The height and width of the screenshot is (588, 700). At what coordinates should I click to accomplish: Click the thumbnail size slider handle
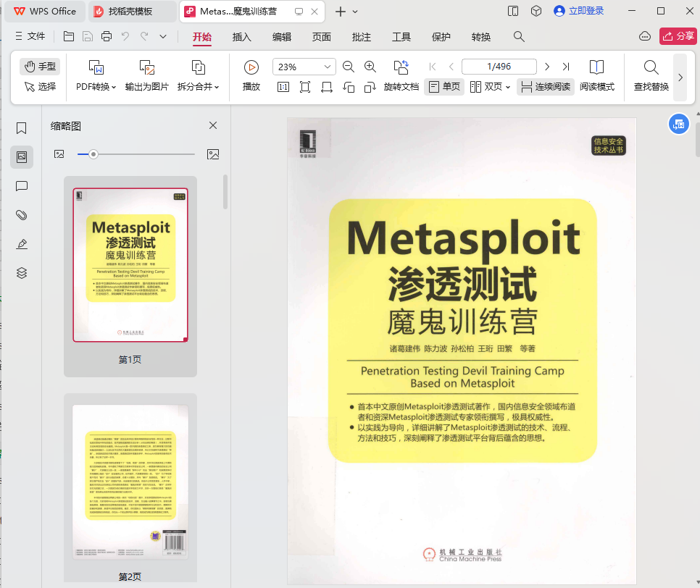click(x=93, y=154)
